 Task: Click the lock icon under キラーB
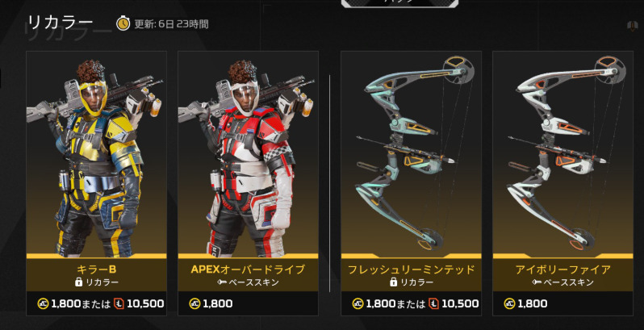[79, 282]
